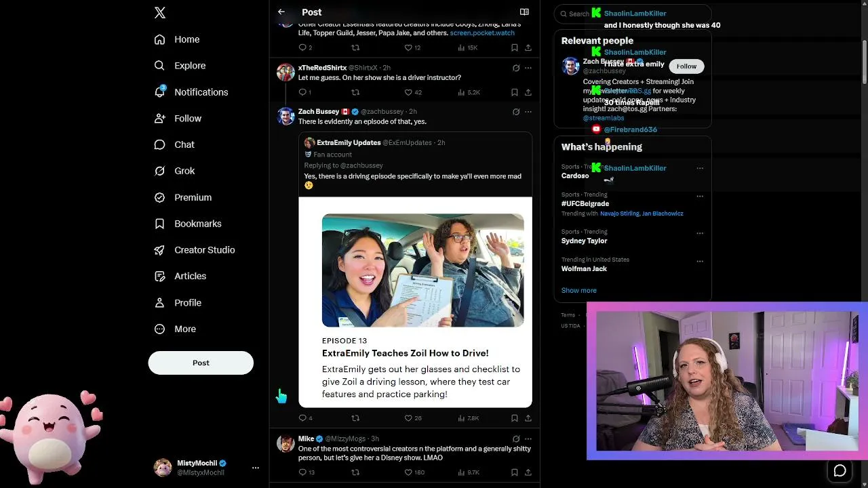Bookmark Zach Bussey's tweet

pos(515,418)
